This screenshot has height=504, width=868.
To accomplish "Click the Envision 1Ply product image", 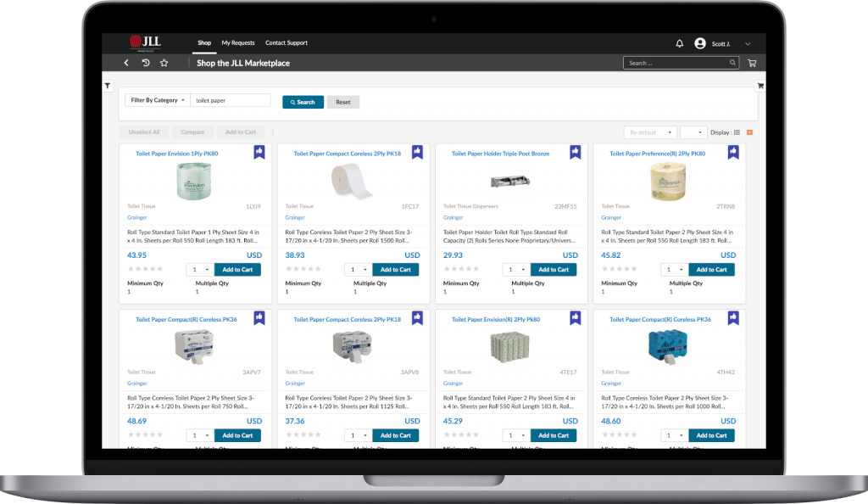I will [194, 181].
